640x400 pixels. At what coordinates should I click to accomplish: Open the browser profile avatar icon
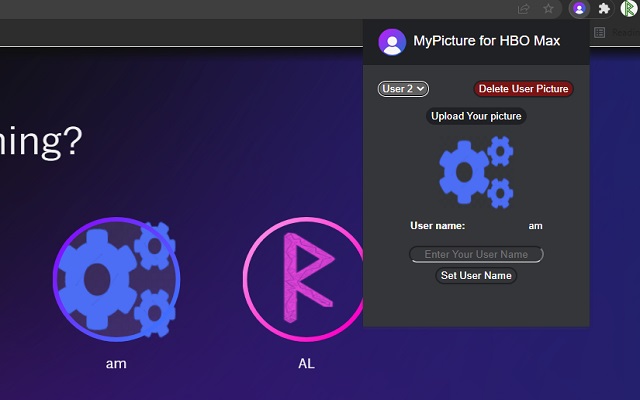629,9
